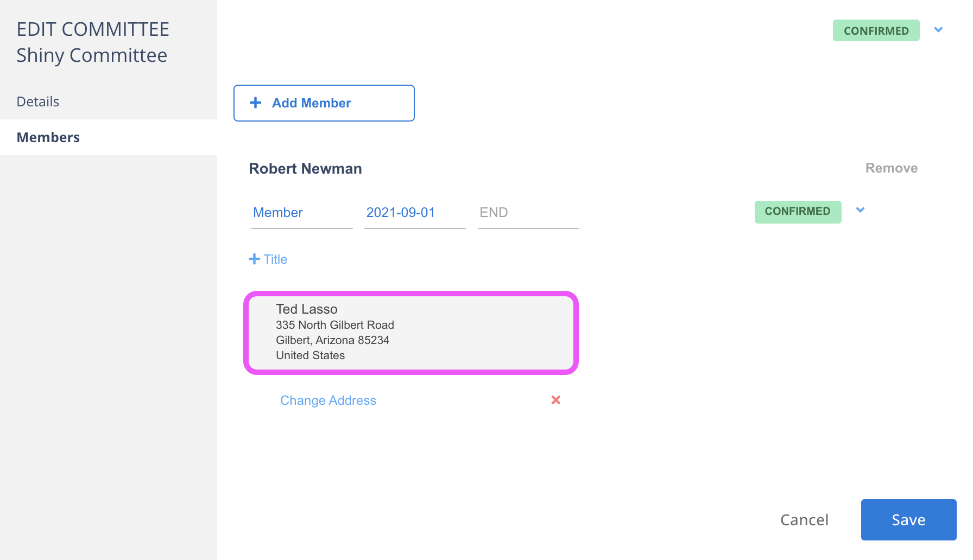Click the Add Member button
This screenshot has width=973, height=560.
point(324,103)
